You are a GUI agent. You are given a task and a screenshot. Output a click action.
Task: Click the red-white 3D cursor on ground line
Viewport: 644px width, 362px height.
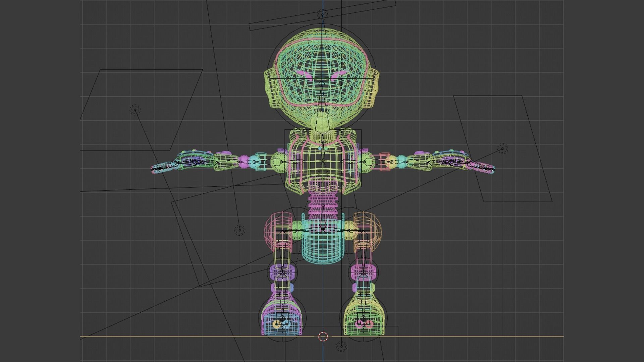323,336
